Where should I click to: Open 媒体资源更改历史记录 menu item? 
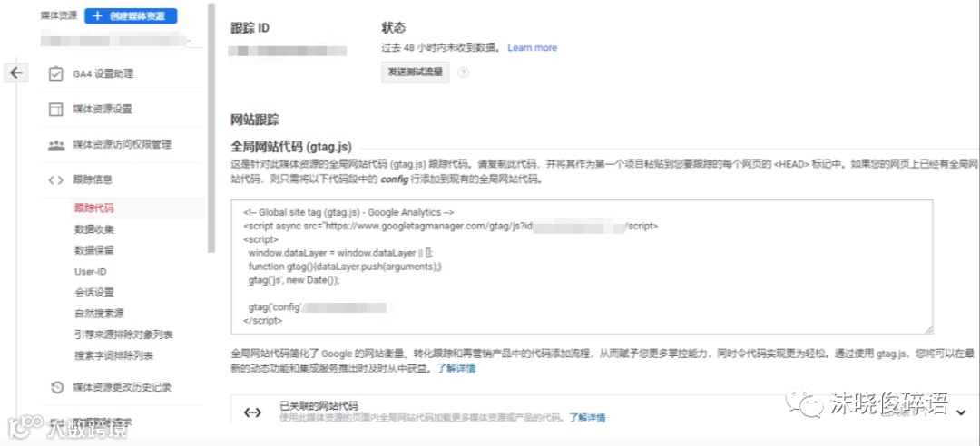(123, 387)
